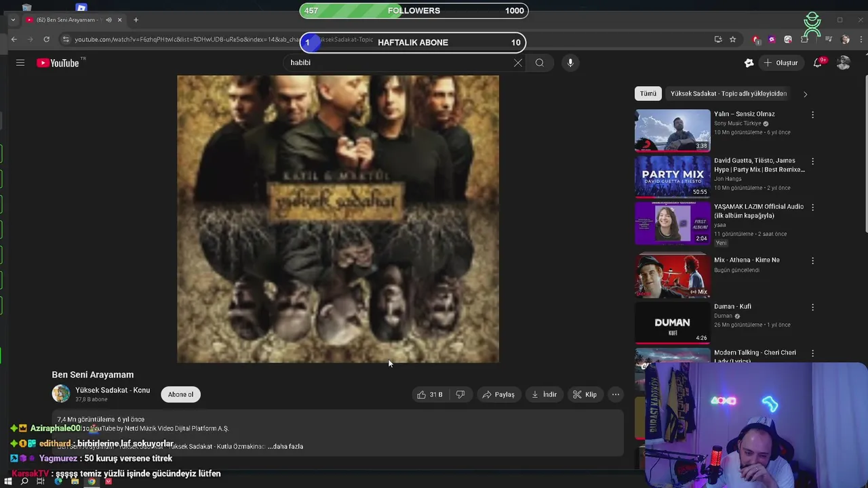Open the YouTube account avatar menu

point(844,62)
